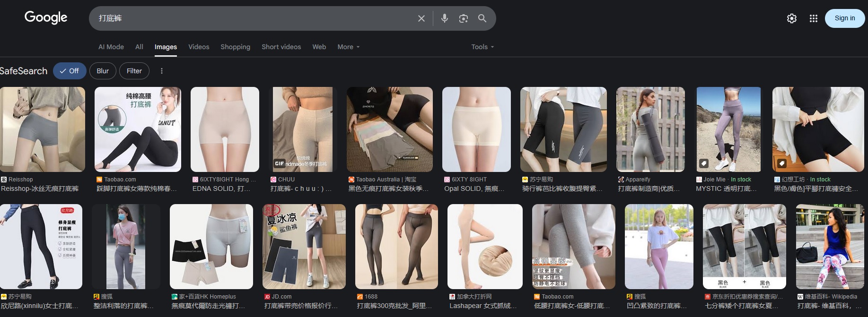Click 搜狐 source under 整洁利落的打底裤
This screenshot has width=868, height=317.
(106, 297)
